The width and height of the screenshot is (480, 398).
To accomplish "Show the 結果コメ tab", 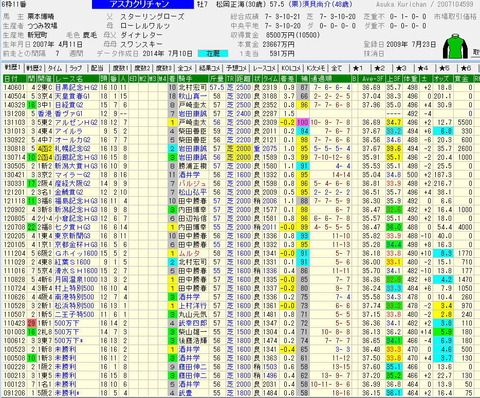I will coord(209,68).
